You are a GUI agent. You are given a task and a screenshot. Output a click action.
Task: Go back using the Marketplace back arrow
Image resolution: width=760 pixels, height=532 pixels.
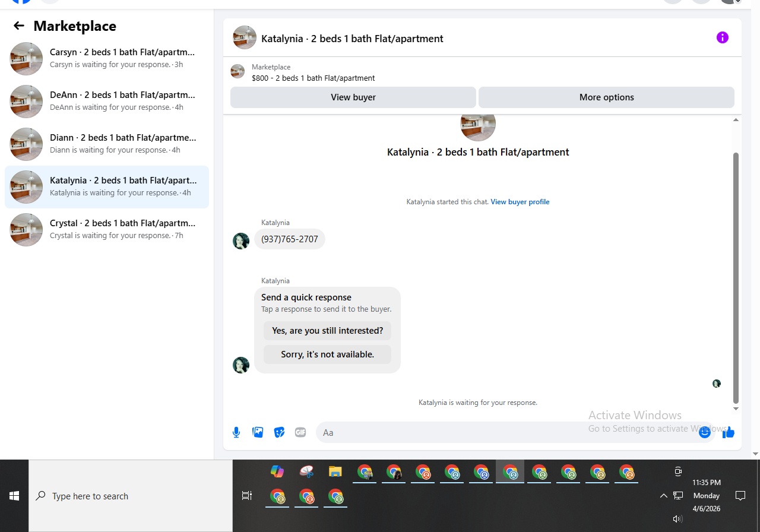click(x=19, y=26)
